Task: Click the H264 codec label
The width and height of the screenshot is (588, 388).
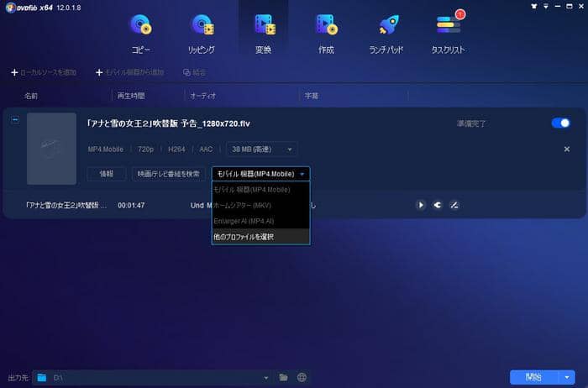Action: pos(176,149)
